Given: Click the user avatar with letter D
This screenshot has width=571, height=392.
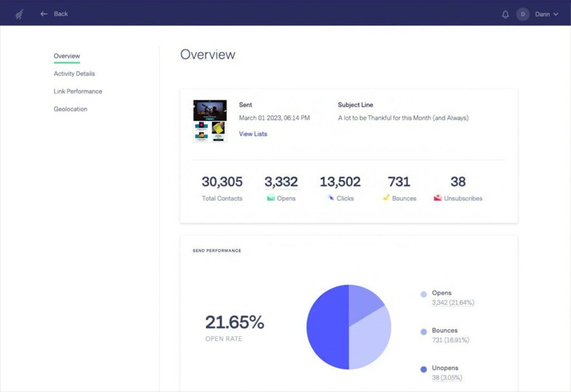Looking at the screenshot, I should tap(522, 14).
